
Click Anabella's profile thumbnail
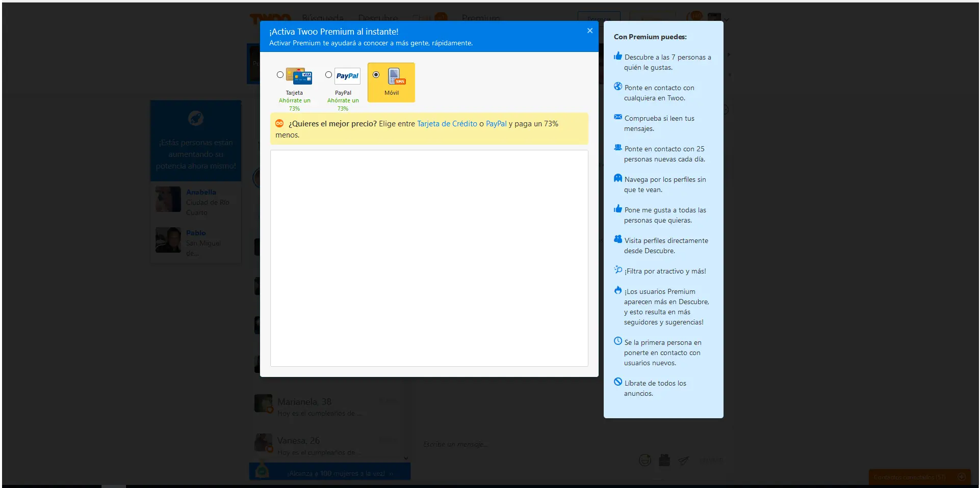click(x=168, y=199)
